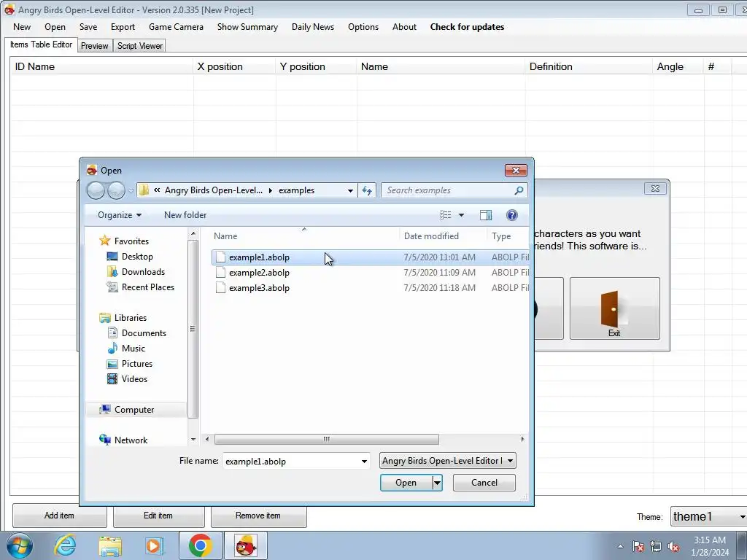Open Google Chrome from taskbar
This screenshot has width=747, height=560.
[x=200, y=545]
